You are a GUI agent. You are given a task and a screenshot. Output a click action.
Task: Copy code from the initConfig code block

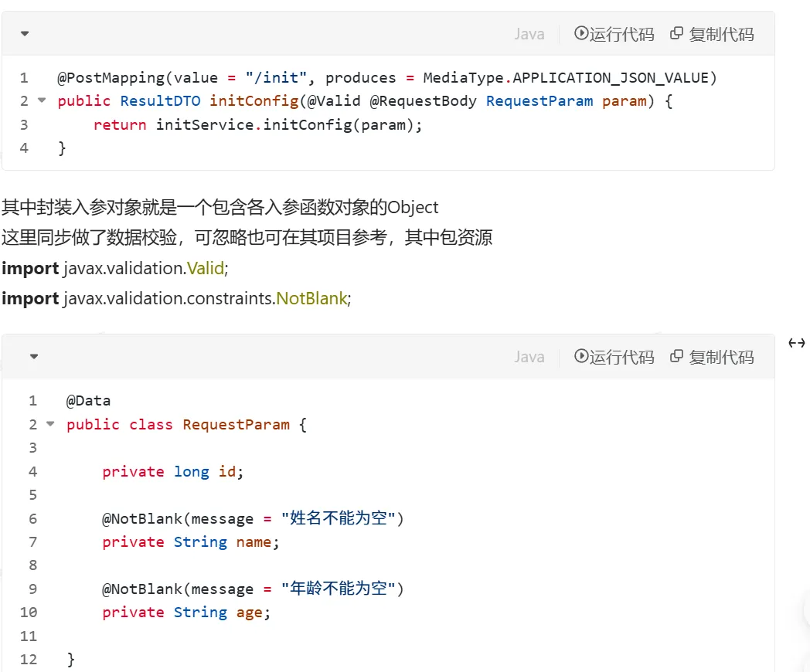712,34
